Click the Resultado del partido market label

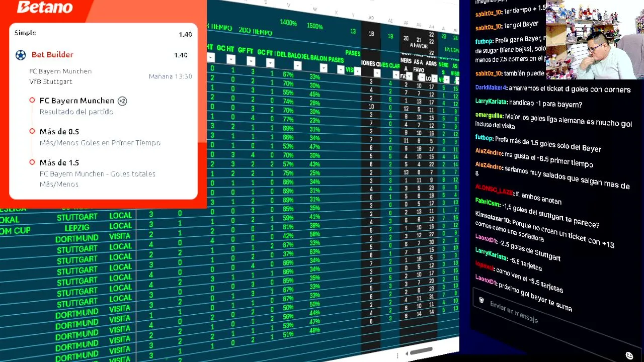tap(76, 112)
